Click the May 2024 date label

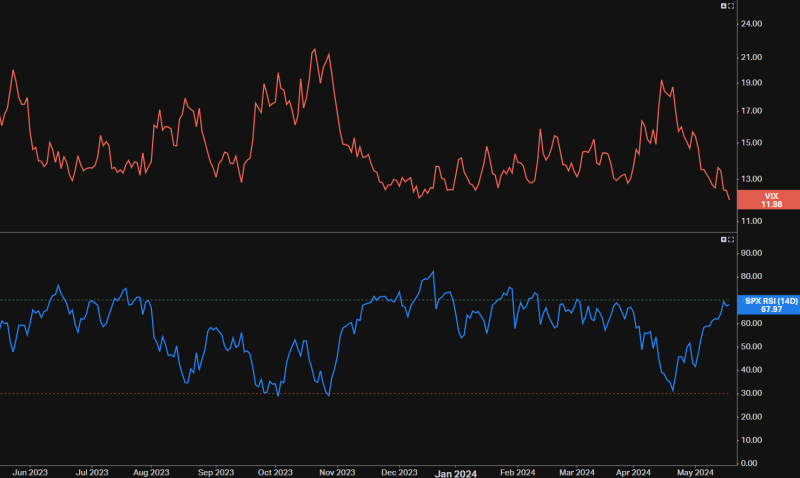(696, 471)
